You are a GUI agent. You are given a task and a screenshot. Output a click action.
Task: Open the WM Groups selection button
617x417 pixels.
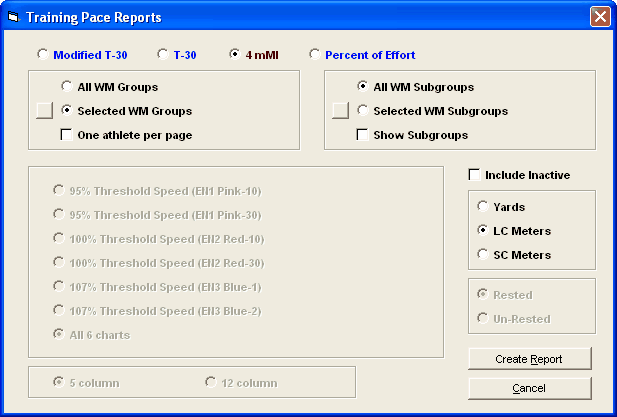pyautogui.click(x=44, y=111)
